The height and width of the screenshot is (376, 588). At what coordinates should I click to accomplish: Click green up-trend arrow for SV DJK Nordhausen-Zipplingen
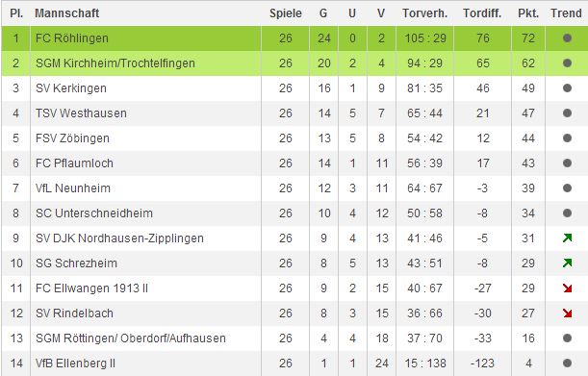click(x=567, y=238)
